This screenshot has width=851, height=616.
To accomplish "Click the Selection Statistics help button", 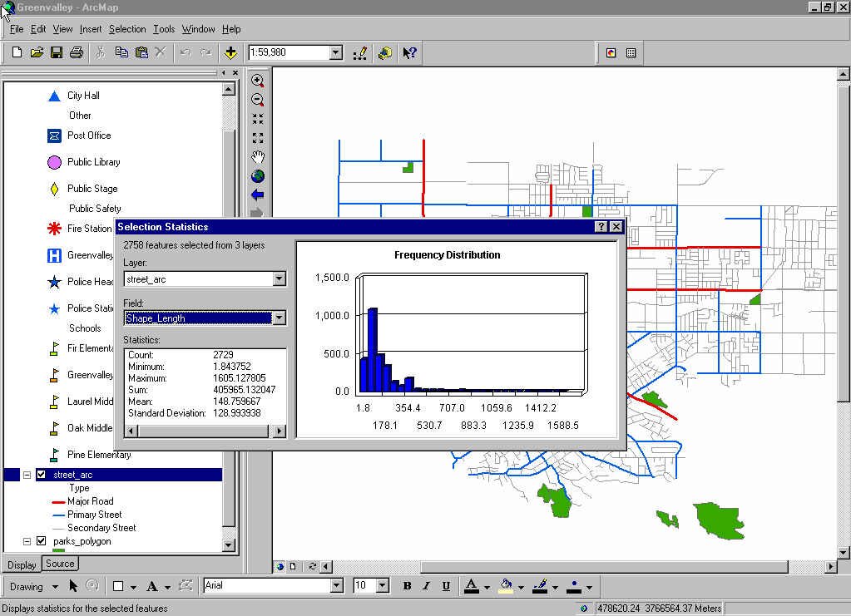I will (601, 227).
